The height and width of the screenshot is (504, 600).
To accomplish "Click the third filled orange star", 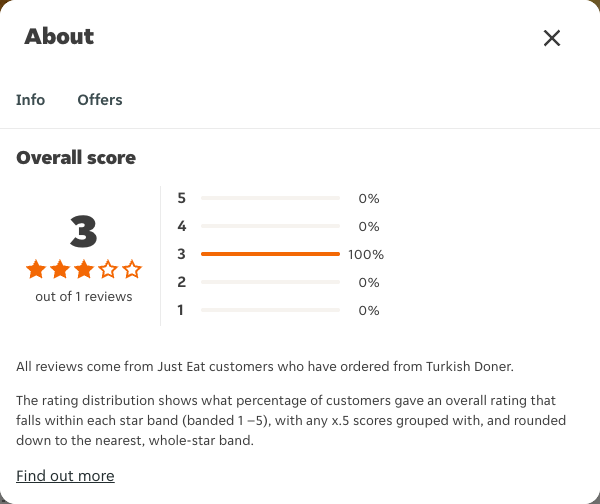I will tap(84, 269).
